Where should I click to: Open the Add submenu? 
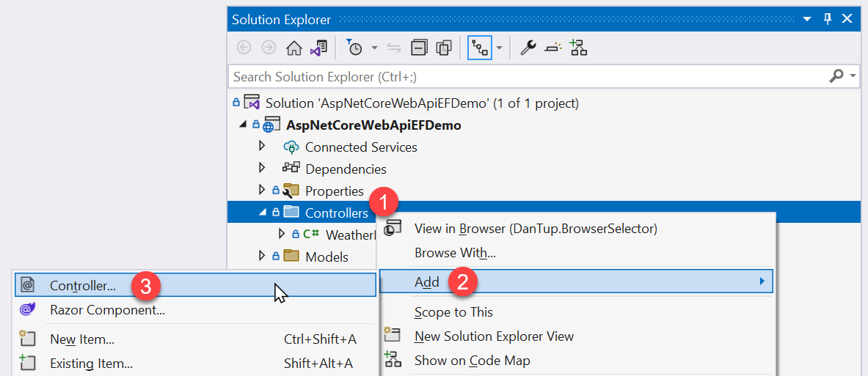[576, 282]
